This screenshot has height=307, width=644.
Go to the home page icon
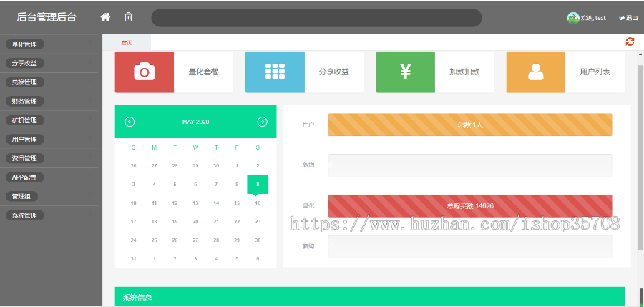[x=106, y=17]
